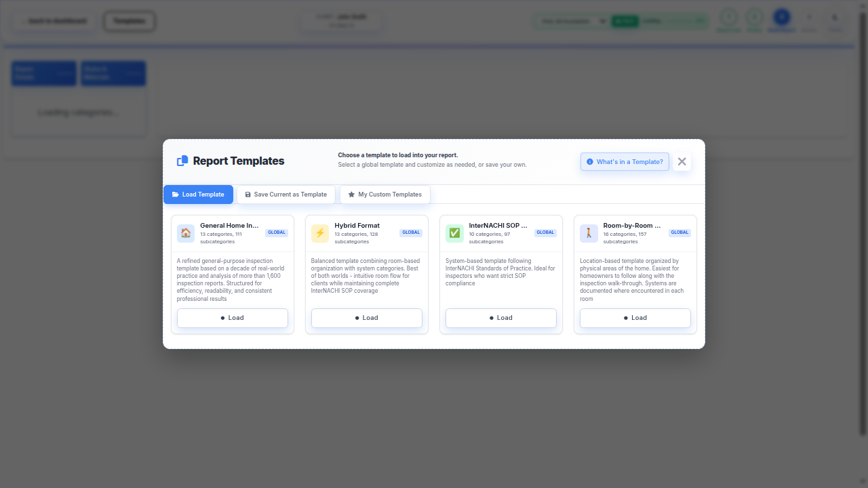The width and height of the screenshot is (868, 488).
Task: Click the Report Templates header icon
Action: (x=182, y=161)
